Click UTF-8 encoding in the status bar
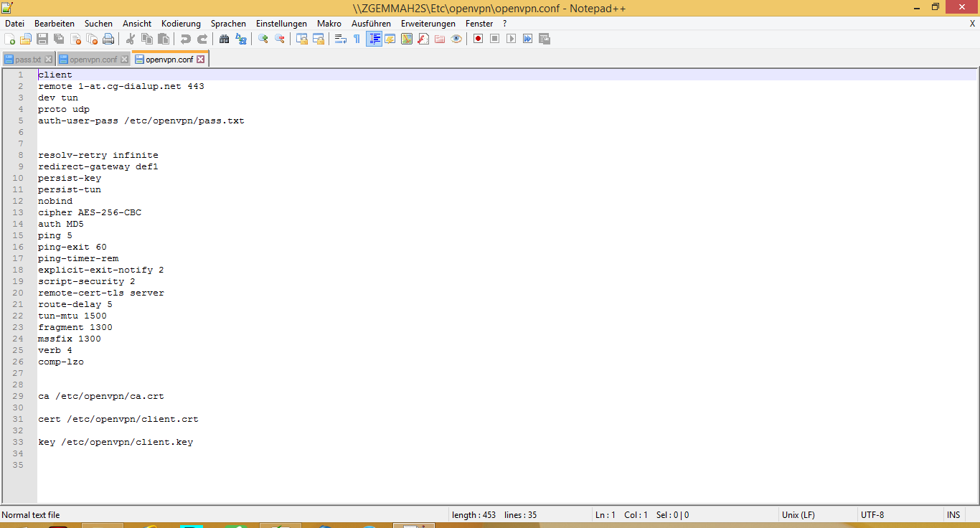Screen dimensions: 980x528 [872, 515]
